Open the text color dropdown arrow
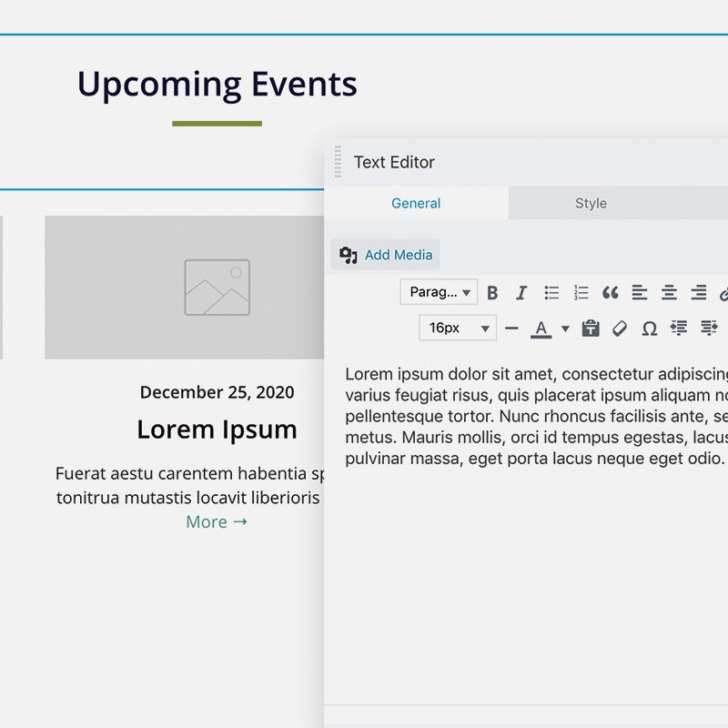 (x=565, y=329)
